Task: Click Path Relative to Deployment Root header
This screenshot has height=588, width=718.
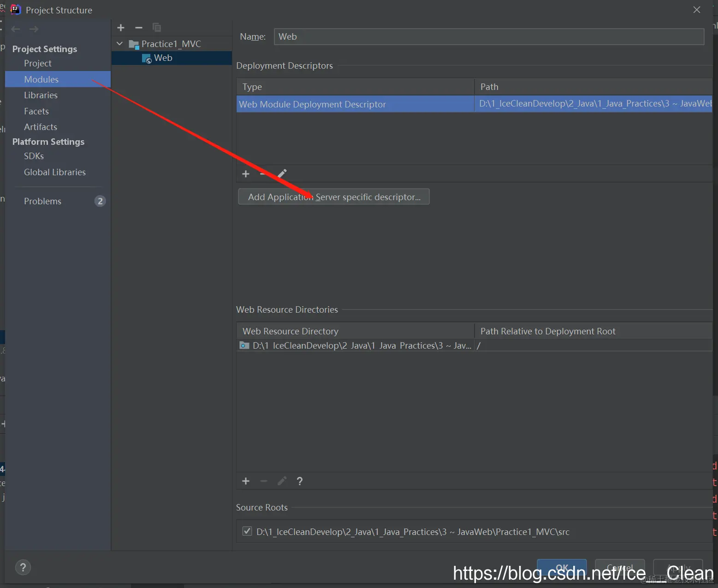Action: [594, 331]
